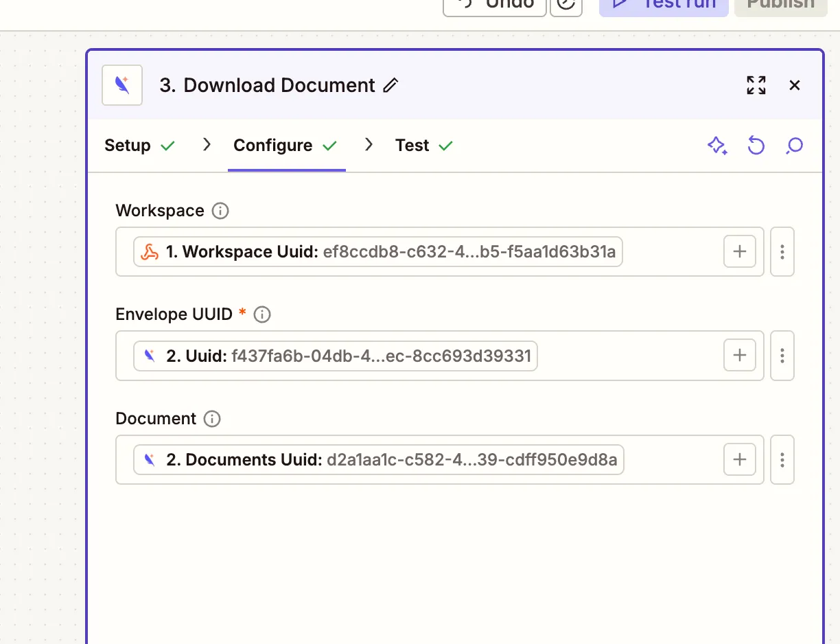Open the Envelope UUID field options menu

(782, 356)
